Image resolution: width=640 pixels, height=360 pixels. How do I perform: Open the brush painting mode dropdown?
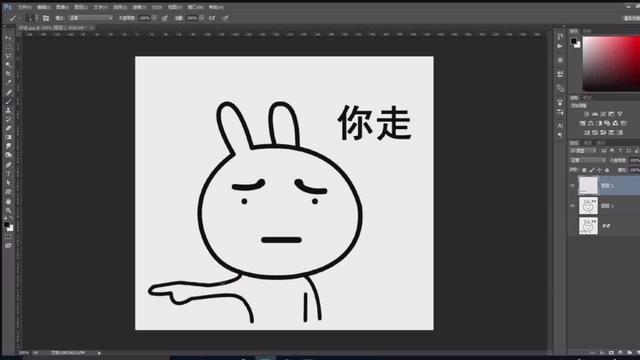point(91,18)
